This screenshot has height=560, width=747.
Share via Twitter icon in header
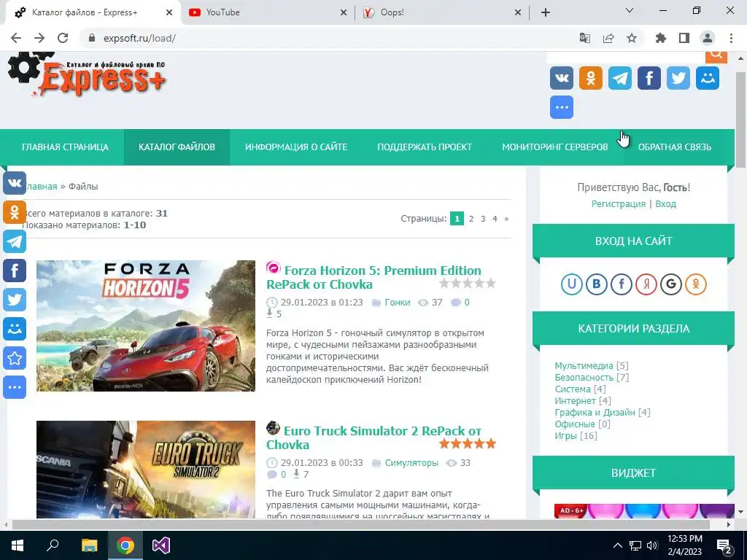click(x=678, y=78)
